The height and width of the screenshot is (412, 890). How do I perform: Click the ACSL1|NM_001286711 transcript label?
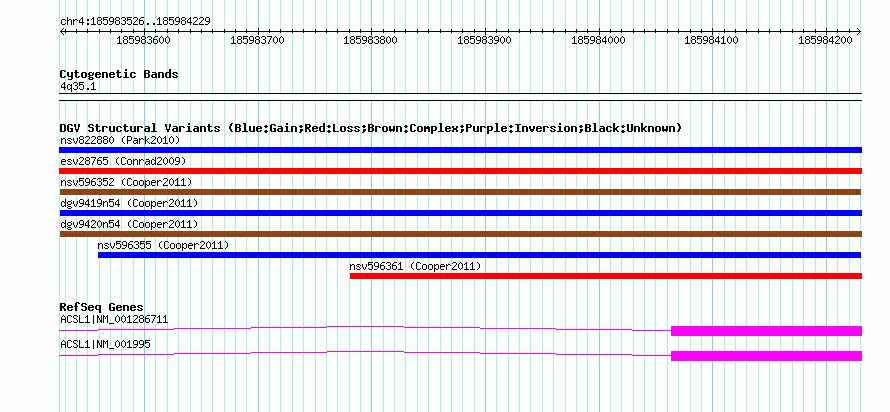coord(114,319)
